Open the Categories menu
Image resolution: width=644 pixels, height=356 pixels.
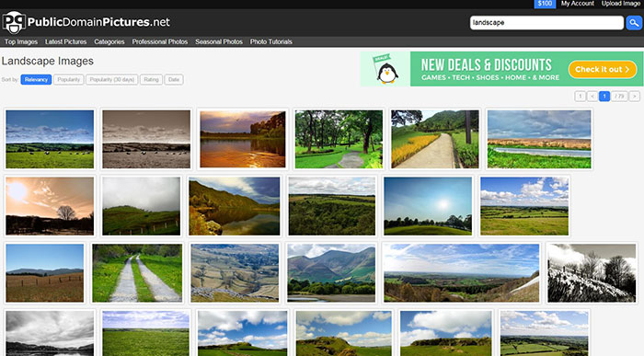[x=109, y=42]
